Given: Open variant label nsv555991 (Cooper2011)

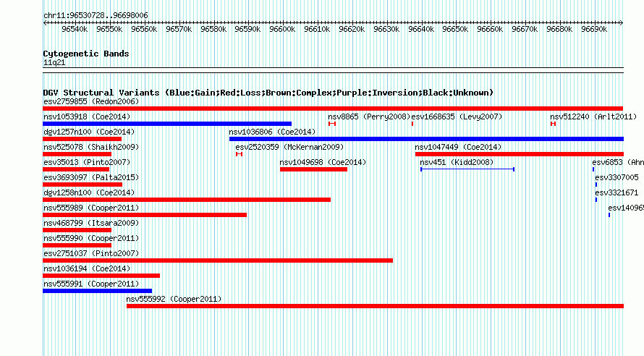Looking at the screenshot, I should [x=91, y=284].
